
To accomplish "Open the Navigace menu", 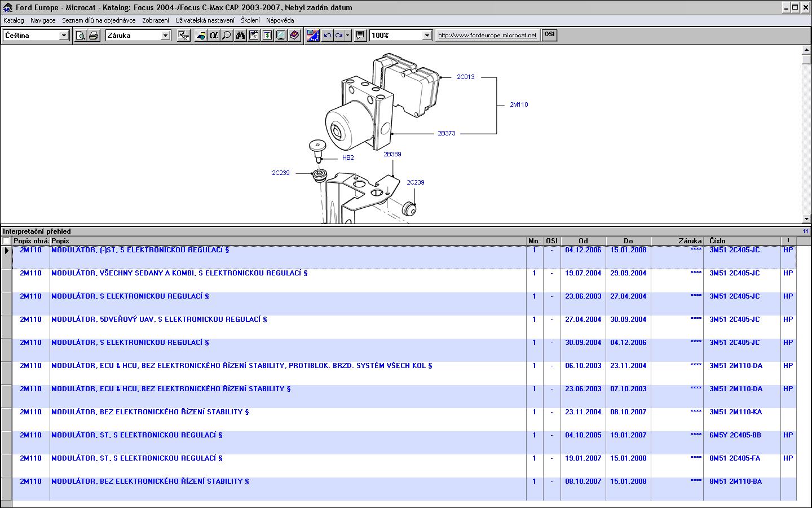I will click(43, 20).
